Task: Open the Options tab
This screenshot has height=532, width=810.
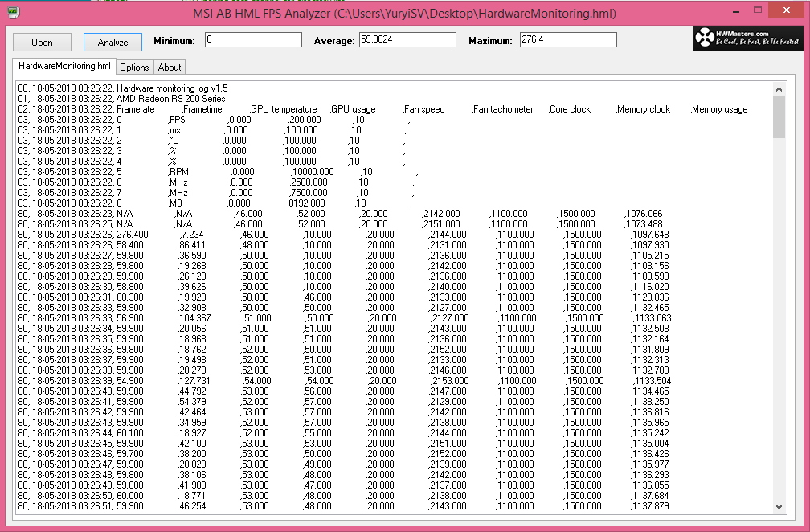Action: point(134,68)
